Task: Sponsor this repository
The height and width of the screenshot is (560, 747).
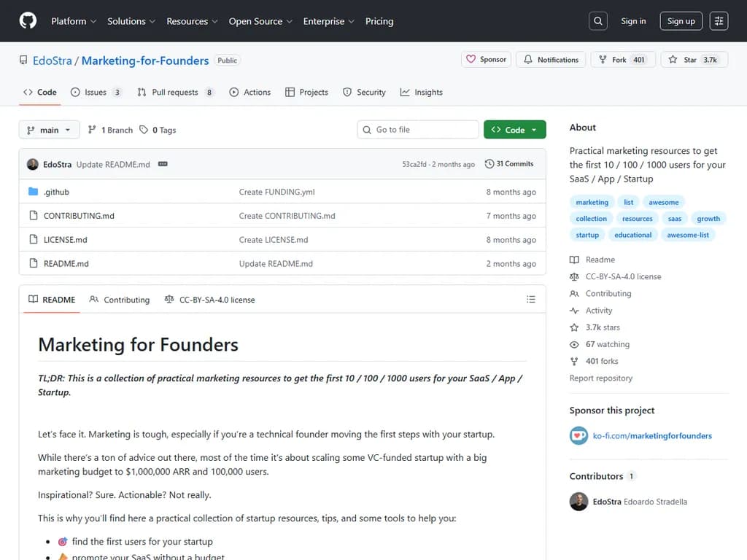Action: (487, 60)
